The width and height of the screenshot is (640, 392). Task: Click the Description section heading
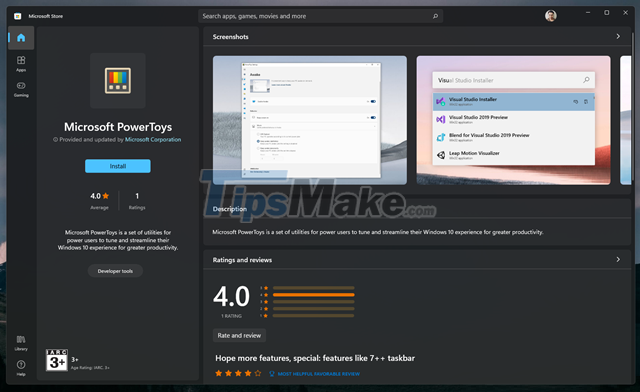pos(229,209)
